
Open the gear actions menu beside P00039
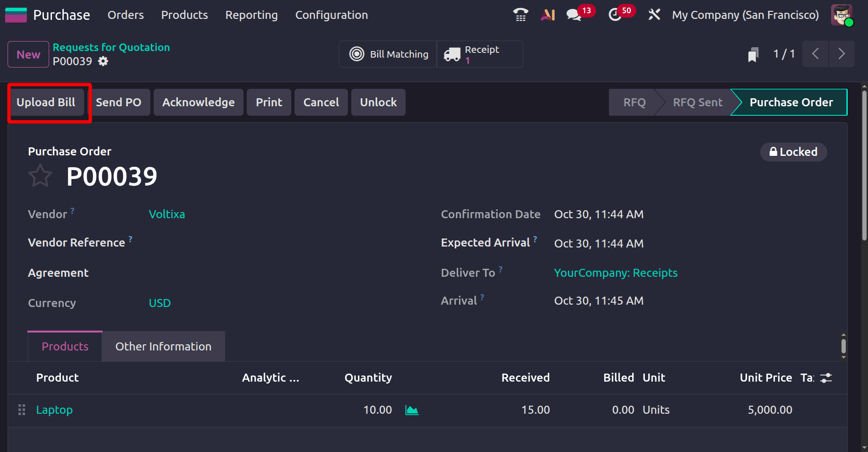coord(103,61)
